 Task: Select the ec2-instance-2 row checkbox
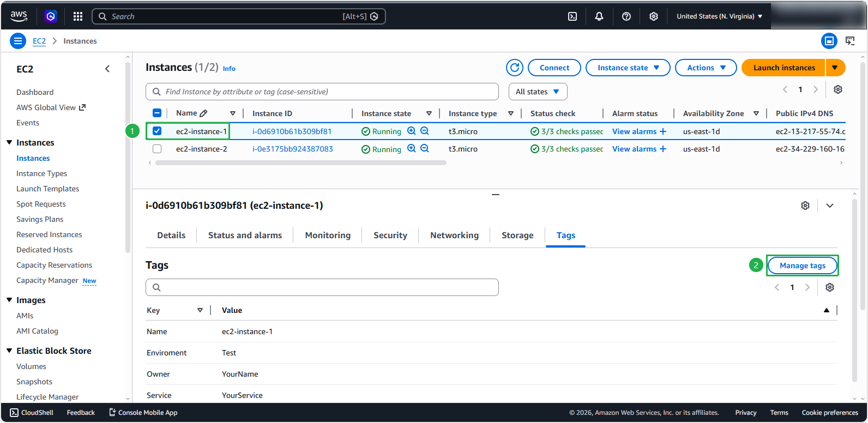pos(157,149)
